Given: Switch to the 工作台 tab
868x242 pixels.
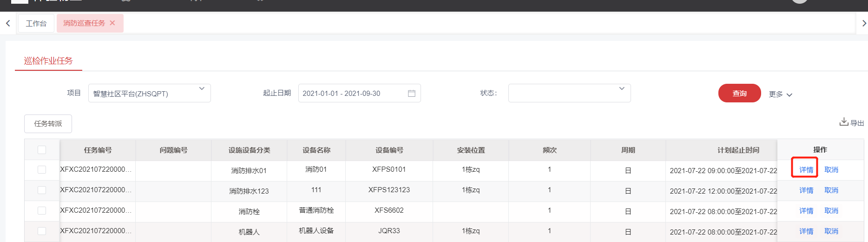Looking at the screenshot, I should coord(36,23).
